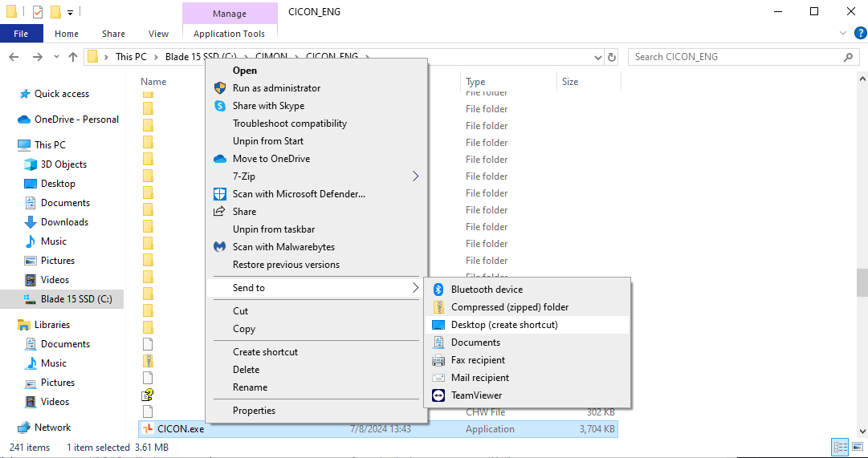Image resolution: width=868 pixels, height=458 pixels.
Task: Switch to large icons view in status bar
Action: pyautogui.click(x=856, y=448)
